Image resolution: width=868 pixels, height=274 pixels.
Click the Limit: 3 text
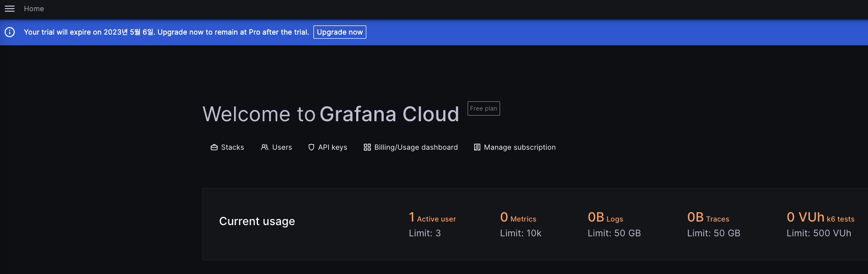point(425,233)
